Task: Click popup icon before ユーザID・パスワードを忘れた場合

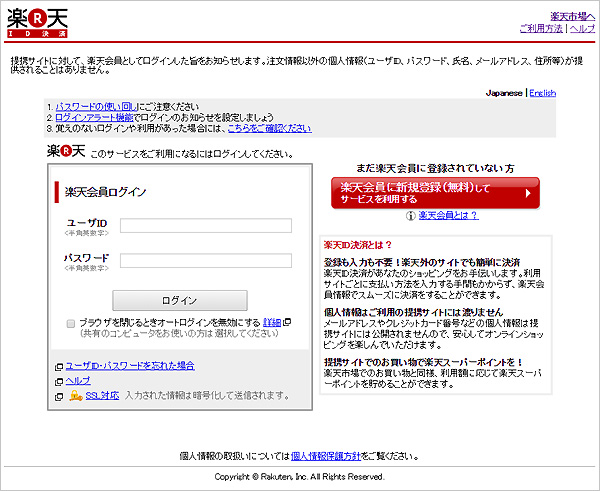Action: (x=59, y=367)
